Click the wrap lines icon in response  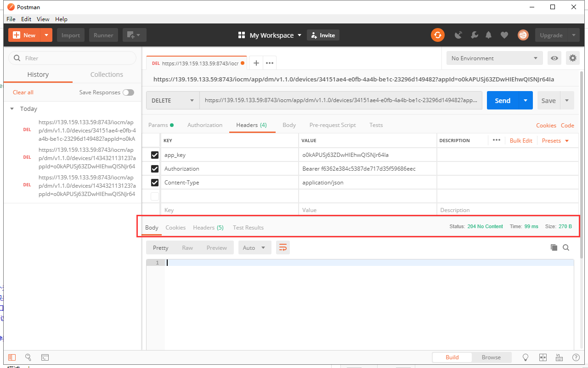pyautogui.click(x=283, y=248)
